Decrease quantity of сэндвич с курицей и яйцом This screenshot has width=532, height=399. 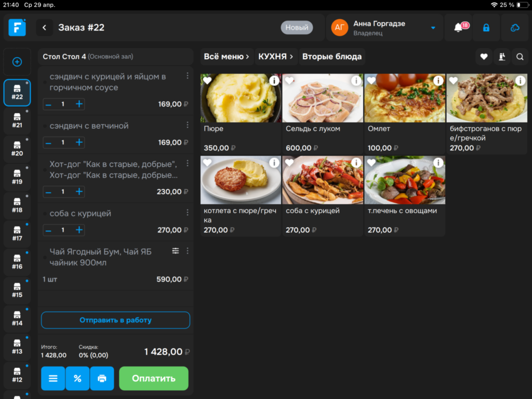click(48, 104)
